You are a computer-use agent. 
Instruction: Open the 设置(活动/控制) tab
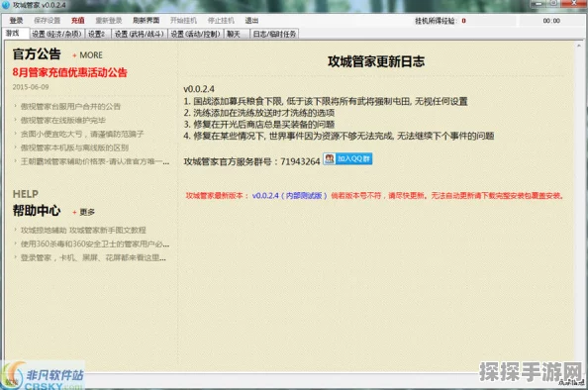click(x=195, y=34)
